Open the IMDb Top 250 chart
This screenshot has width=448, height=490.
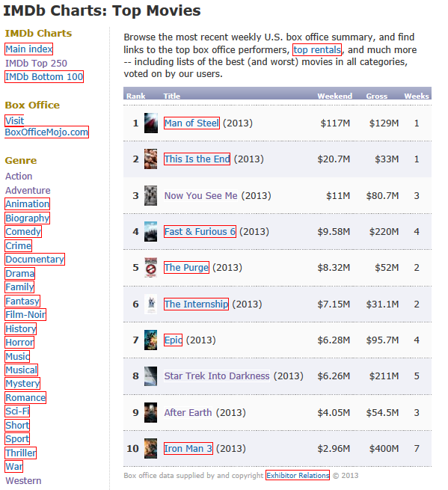36,63
